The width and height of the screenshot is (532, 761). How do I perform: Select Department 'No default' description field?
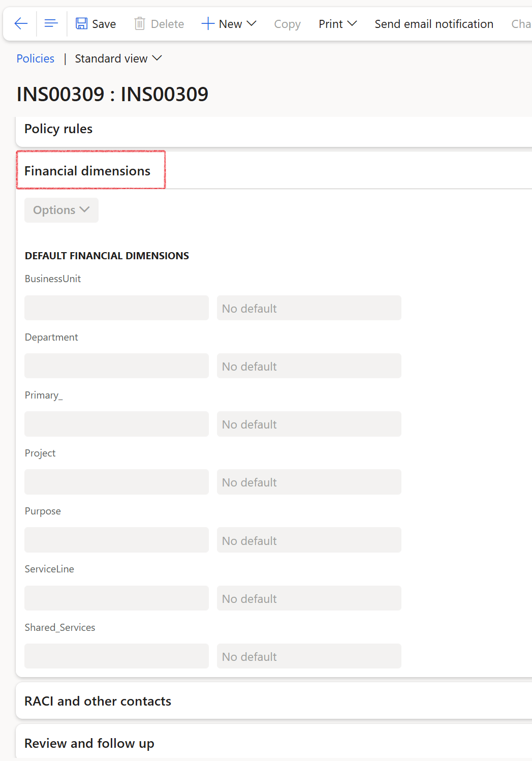click(309, 366)
